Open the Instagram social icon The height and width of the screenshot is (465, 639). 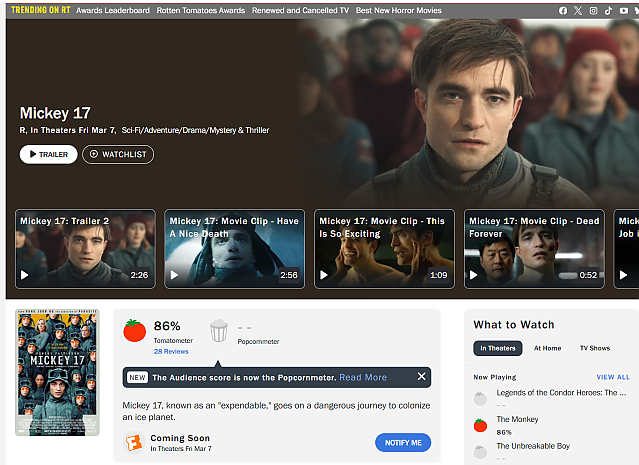pyautogui.click(x=593, y=11)
